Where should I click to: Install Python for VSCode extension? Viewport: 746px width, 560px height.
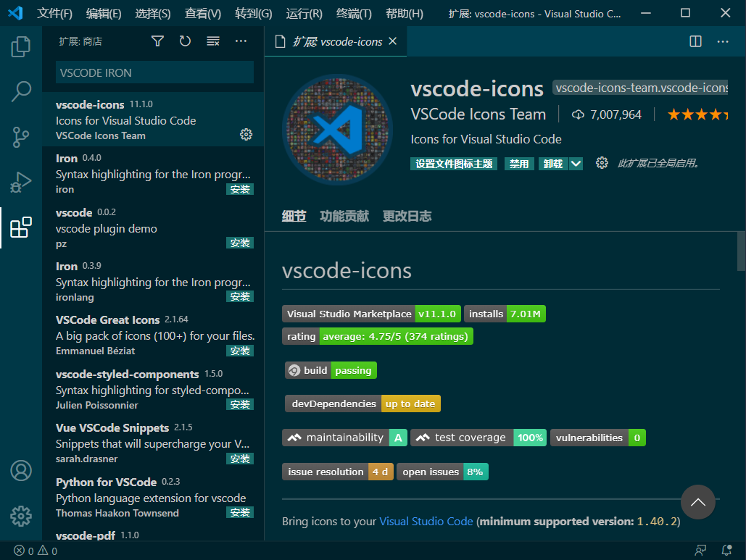[x=240, y=512]
